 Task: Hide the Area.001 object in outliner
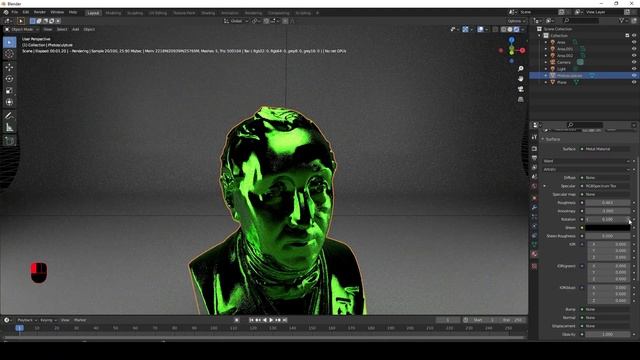pos(634,49)
